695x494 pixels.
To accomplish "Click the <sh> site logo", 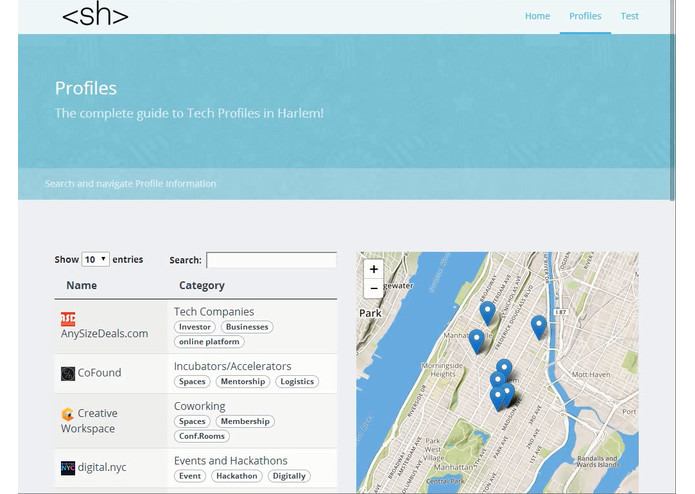I will pyautogui.click(x=95, y=14).
